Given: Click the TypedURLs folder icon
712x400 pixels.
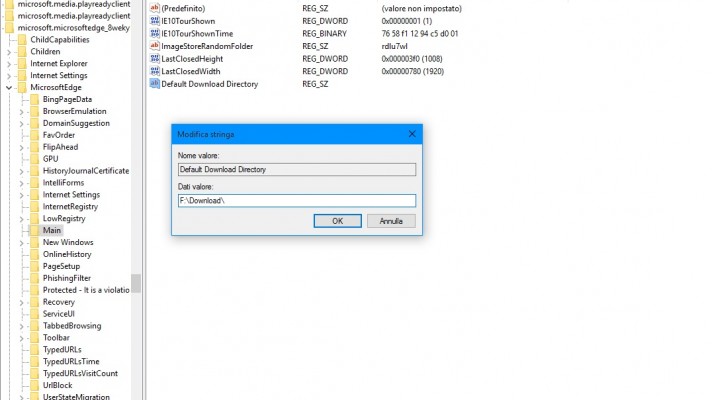Looking at the screenshot, I should (x=35, y=350).
